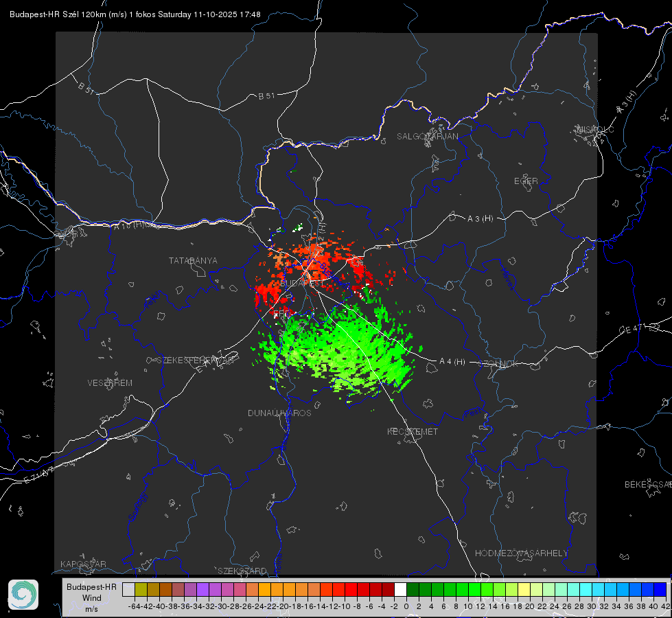
Task: Select the white swatch in the wind legend
Action: (x=400, y=589)
